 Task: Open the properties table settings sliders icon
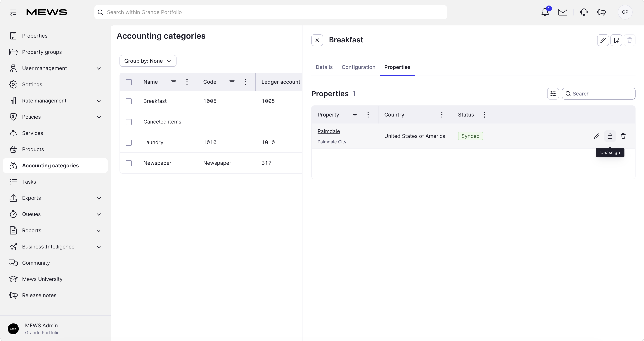[553, 94]
